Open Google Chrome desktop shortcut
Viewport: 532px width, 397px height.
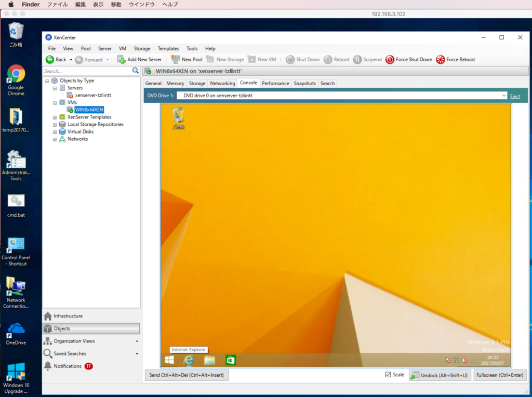pyautogui.click(x=16, y=81)
